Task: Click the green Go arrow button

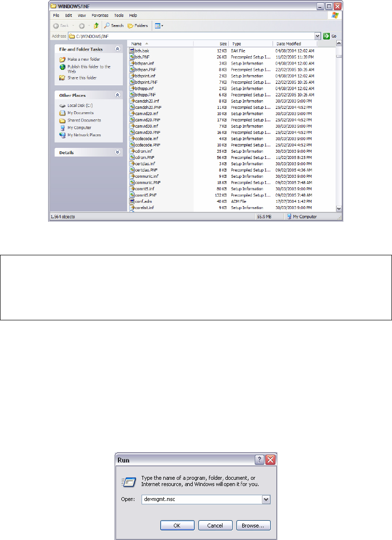Action: (326, 36)
